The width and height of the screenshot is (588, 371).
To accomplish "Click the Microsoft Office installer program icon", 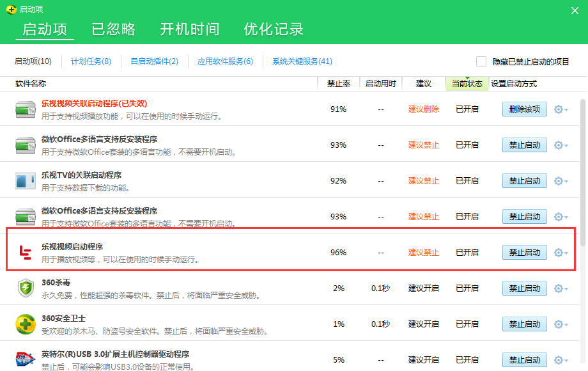I will pyautogui.click(x=25, y=145).
